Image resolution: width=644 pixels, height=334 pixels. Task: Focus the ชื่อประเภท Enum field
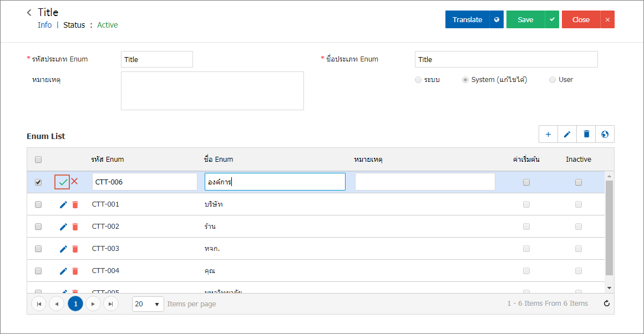pyautogui.click(x=506, y=59)
